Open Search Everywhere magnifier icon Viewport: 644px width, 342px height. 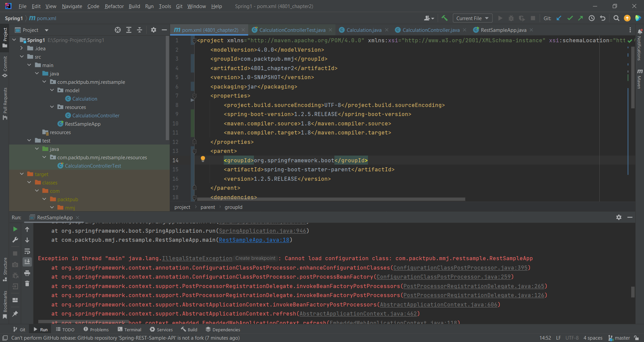point(616,18)
